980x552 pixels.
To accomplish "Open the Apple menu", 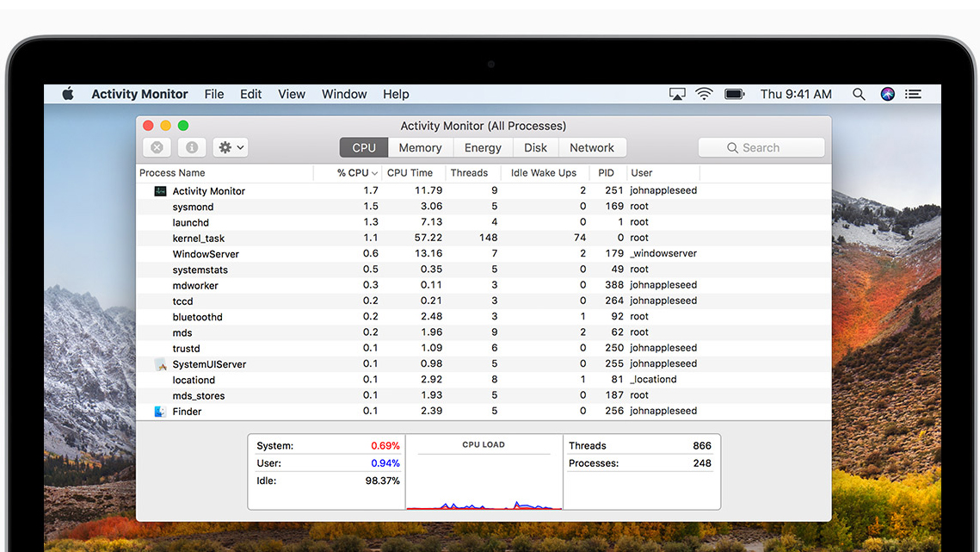I will (x=68, y=94).
